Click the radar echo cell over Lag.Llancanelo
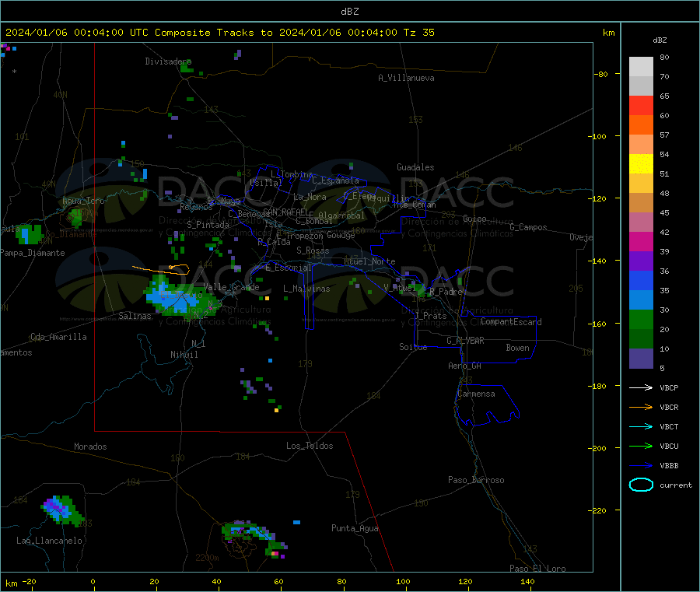Screen dimensions: 700x592 (61, 510)
